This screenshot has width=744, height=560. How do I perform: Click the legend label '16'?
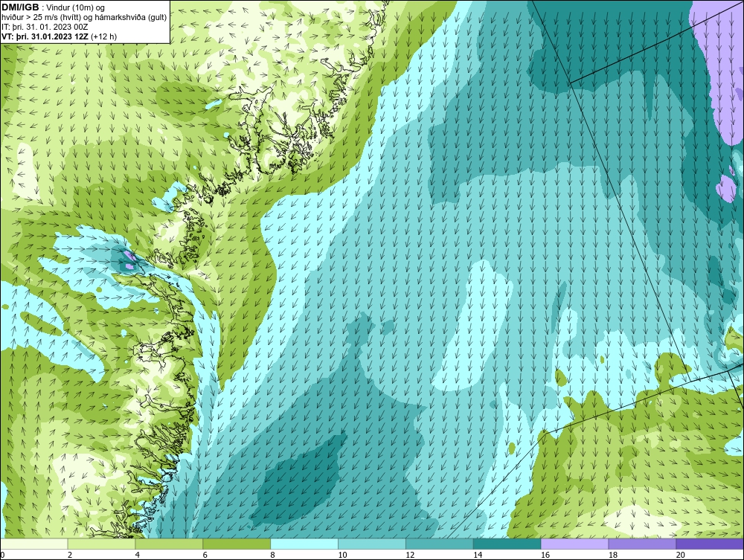point(545,555)
